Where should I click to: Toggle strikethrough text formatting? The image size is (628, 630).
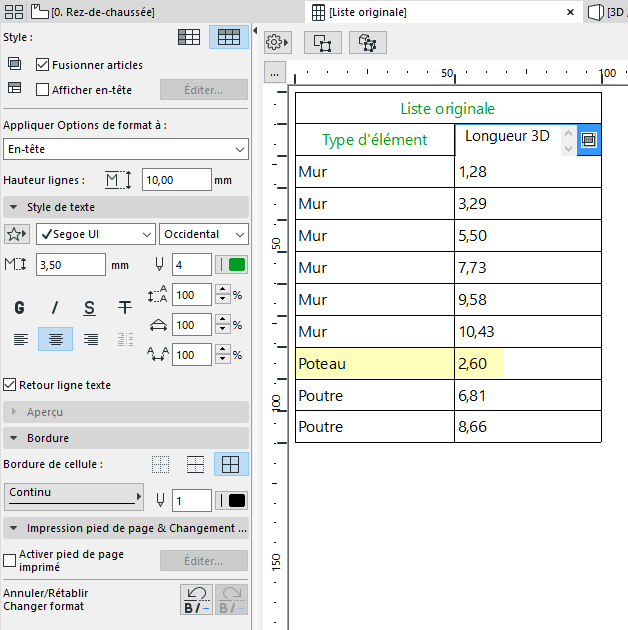pos(125,308)
